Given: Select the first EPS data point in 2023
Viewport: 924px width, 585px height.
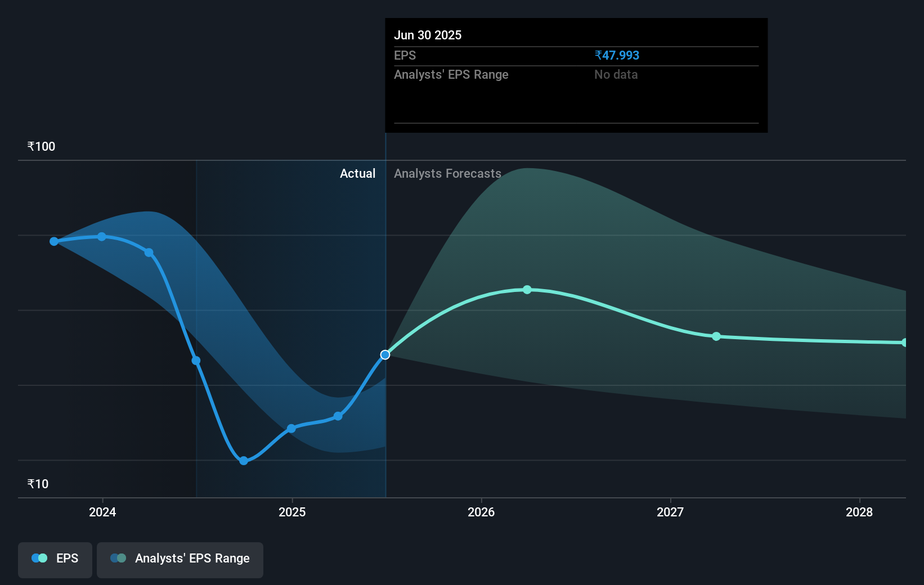Looking at the screenshot, I should tap(54, 241).
